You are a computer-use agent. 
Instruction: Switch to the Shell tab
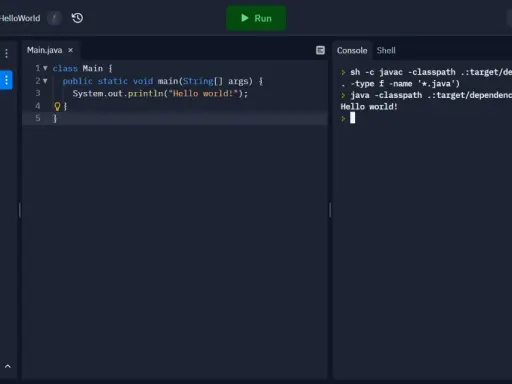click(386, 51)
